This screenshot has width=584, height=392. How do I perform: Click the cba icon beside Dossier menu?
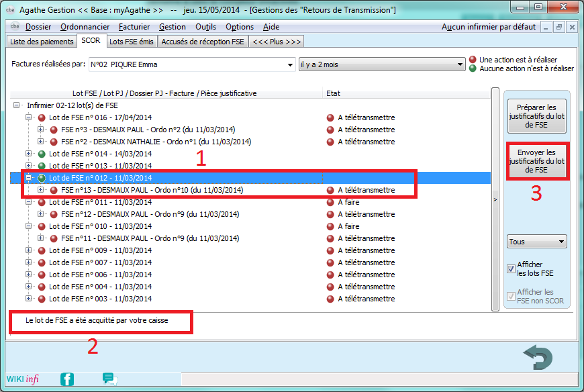pyautogui.click(x=15, y=26)
